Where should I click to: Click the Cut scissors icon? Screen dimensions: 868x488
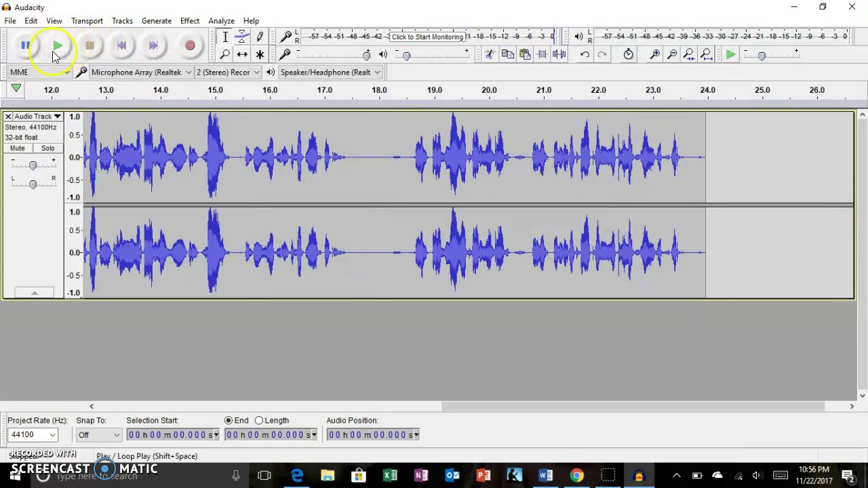tap(490, 54)
